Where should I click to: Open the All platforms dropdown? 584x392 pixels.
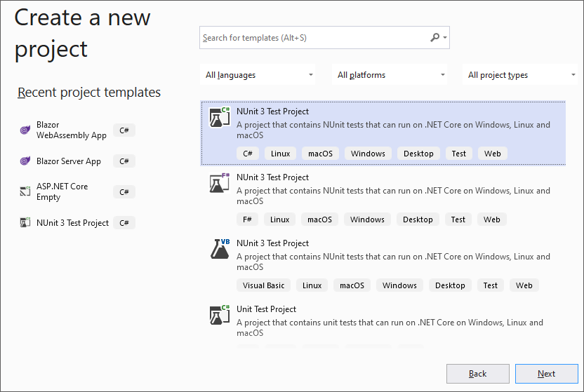[389, 75]
